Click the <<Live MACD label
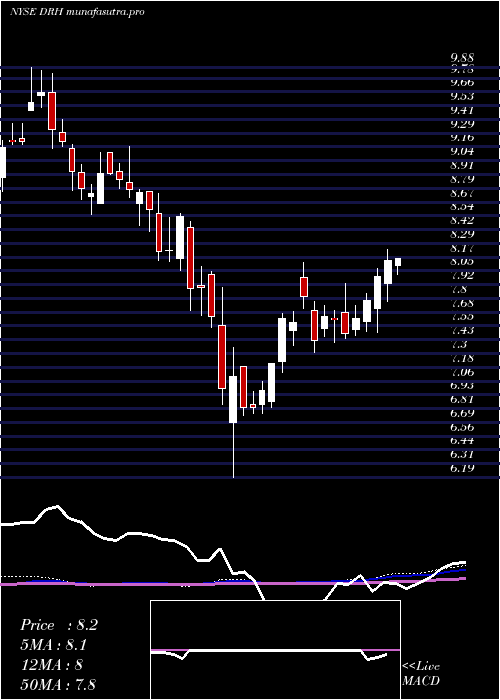Screen dimensions: 500x700 pos(421,674)
